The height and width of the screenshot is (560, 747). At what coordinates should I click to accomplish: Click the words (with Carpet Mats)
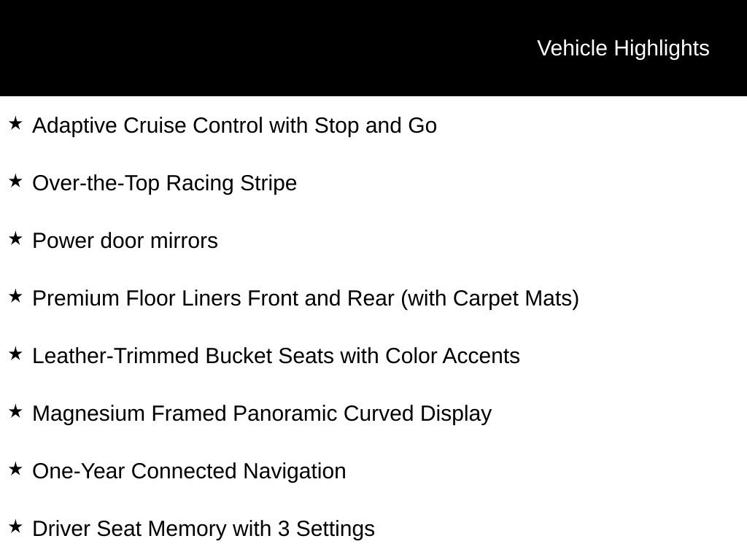[x=489, y=299]
